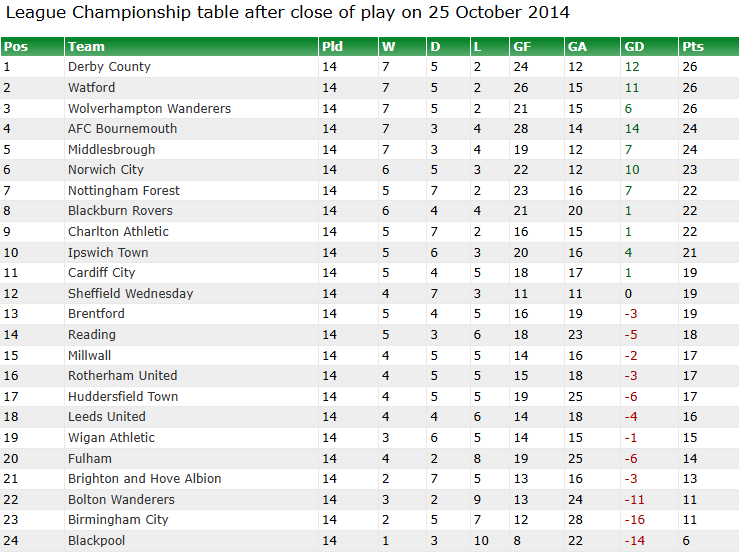Click the GF column header

click(x=522, y=47)
